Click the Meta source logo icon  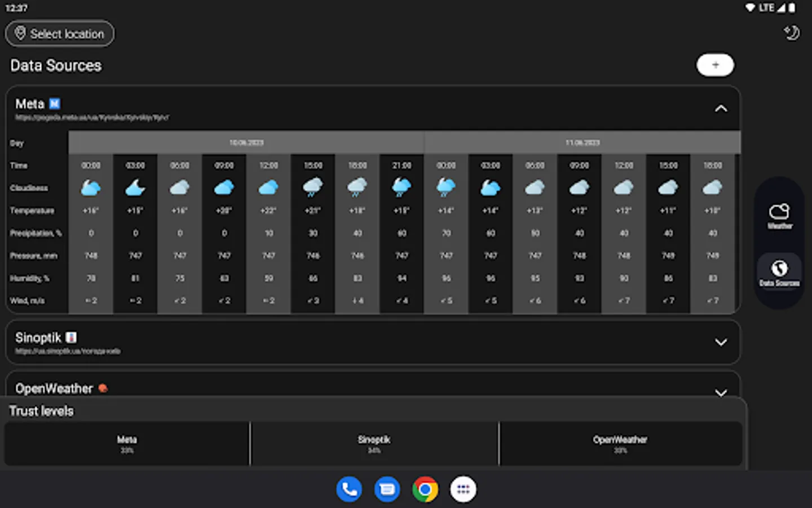(x=55, y=104)
